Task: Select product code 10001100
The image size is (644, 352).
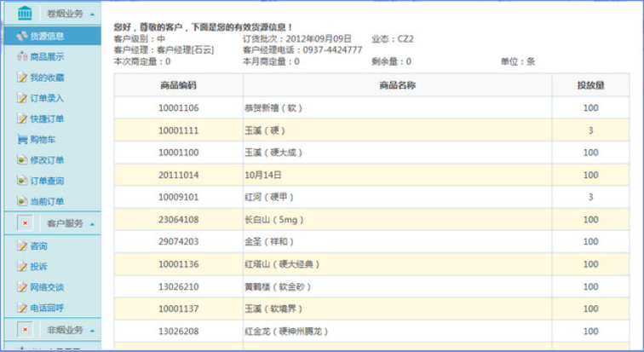Action: click(178, 153)
